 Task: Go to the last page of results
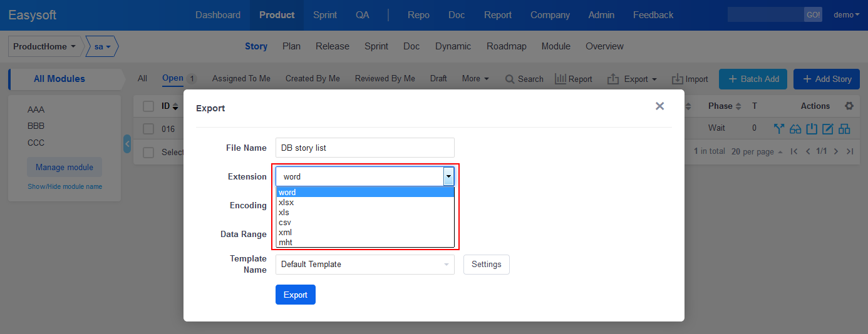[850, 151]
